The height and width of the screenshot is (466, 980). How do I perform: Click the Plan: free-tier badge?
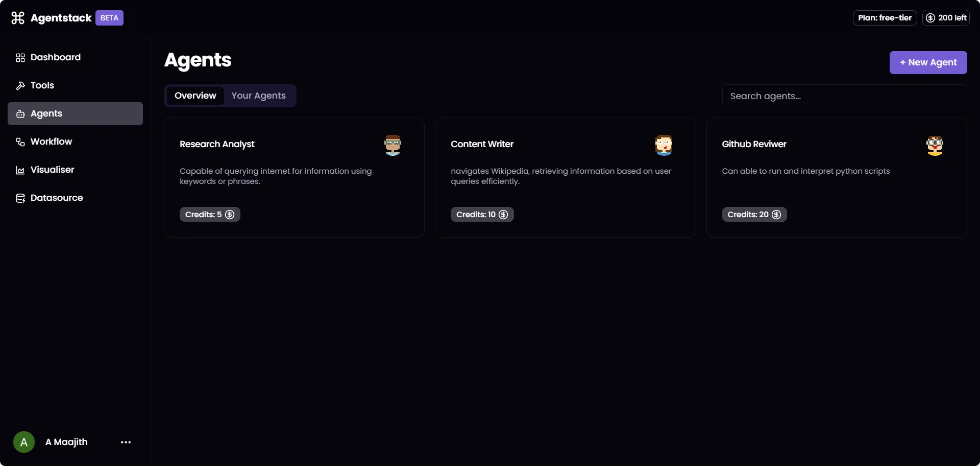[884, 17]
